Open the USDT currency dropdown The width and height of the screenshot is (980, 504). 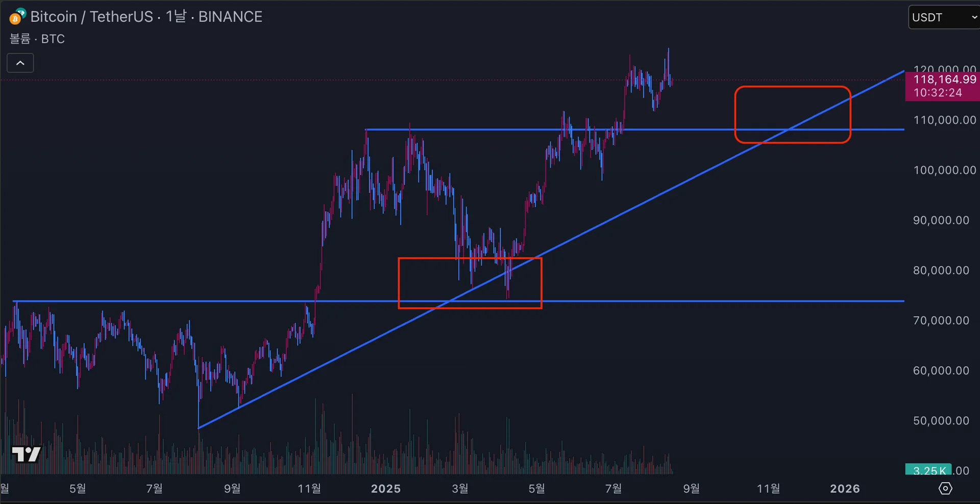(944, 17)
